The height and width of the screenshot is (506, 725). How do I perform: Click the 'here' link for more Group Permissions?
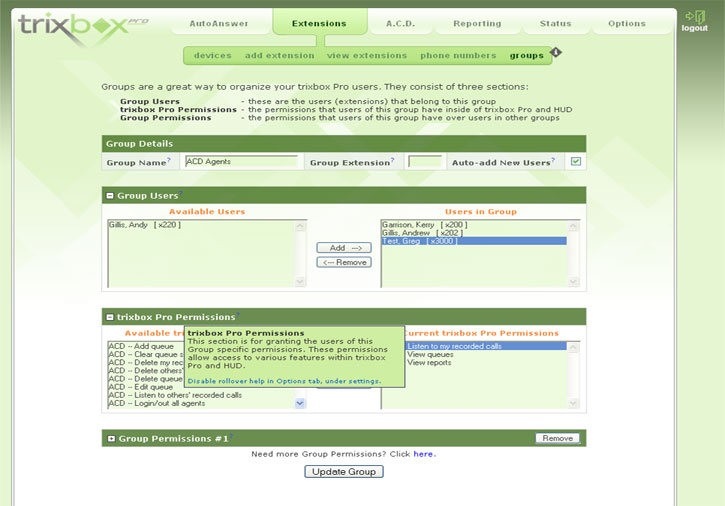[x=423, y=454]
